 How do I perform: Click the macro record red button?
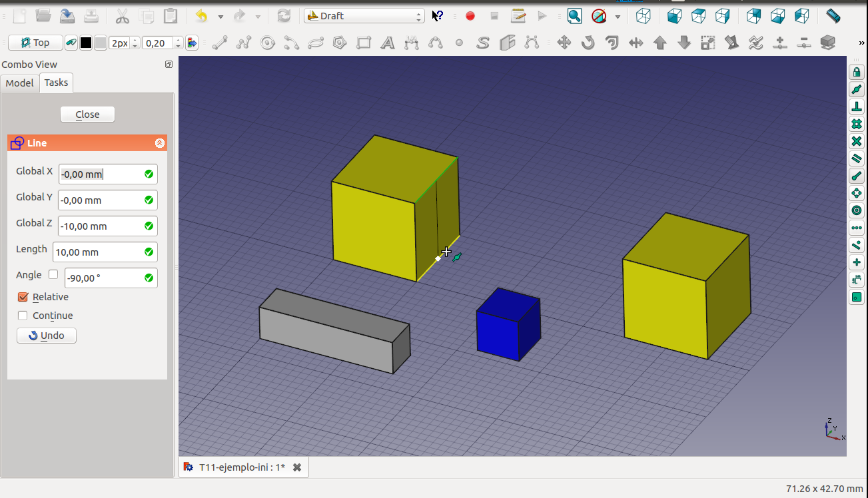point(470,16)
